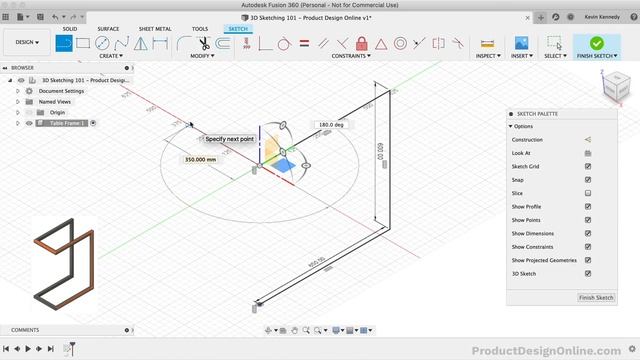This screenshot has height=360, width=640.
Task: Open the Create dropdown menu
Action: (x=111, y=56)
